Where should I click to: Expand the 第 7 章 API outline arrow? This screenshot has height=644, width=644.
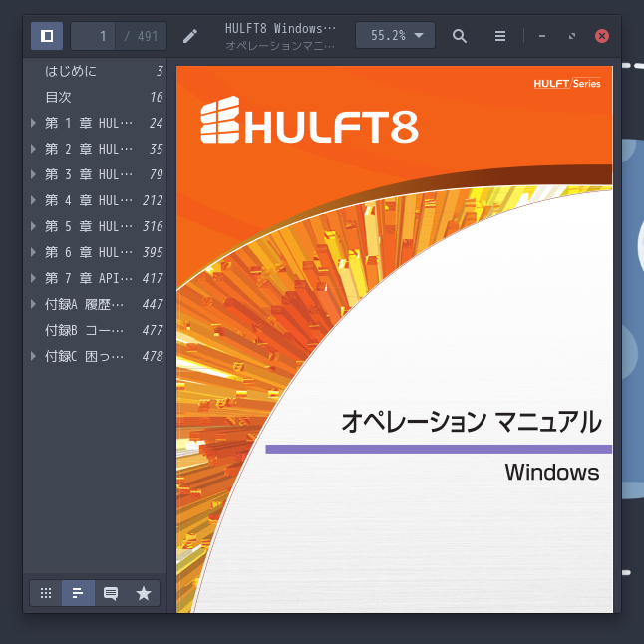pyautogui.click(x=33, y=278)
